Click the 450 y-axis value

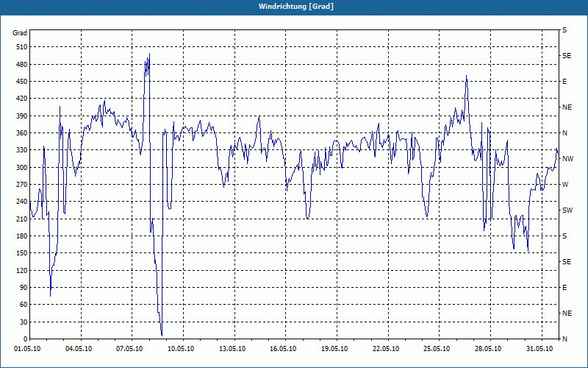[22, 82]
